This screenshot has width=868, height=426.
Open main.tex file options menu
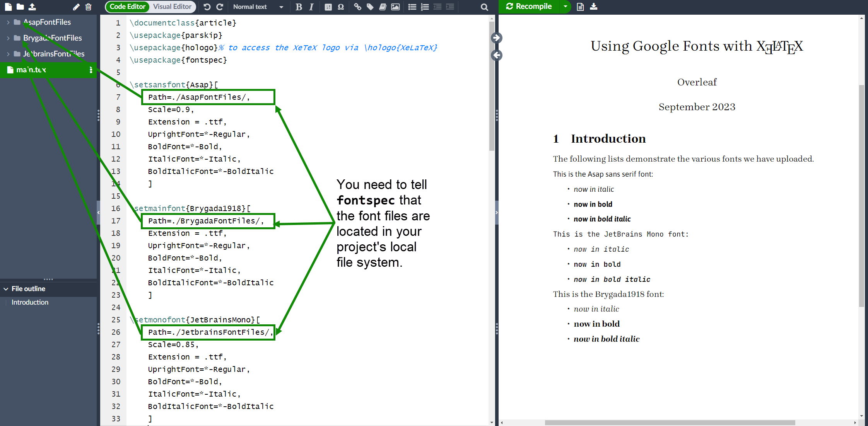91,70
